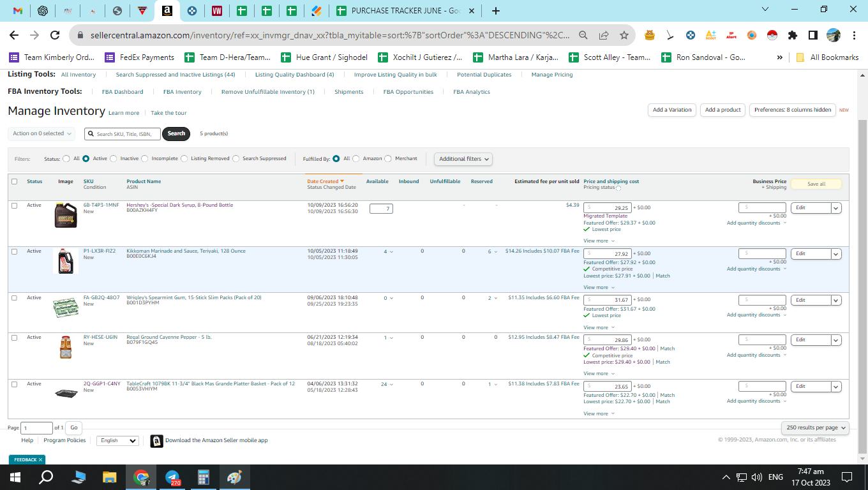Change the page language dropdown from English

coord(117,440)
